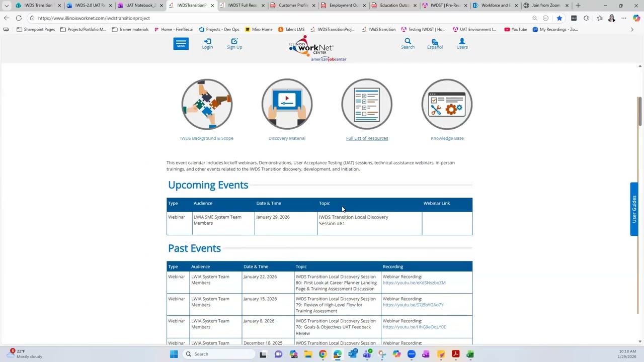The height and width of the screenshot is (362, 644).
Task: Open File Explorer from the taskbar
Action: click(308, 354)
